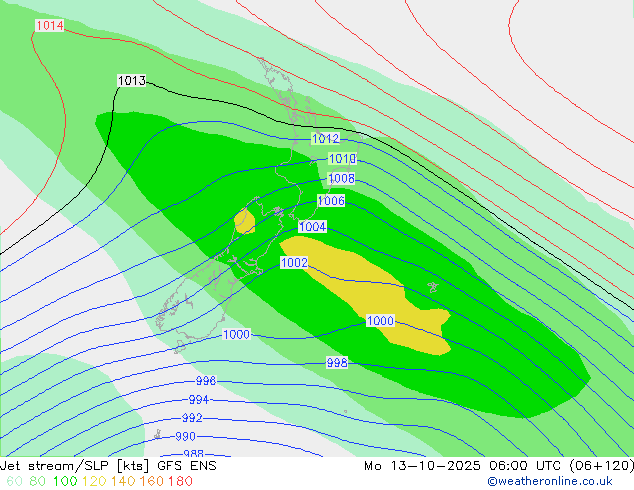Click the 994 isobar label
The height and width of the screenshot is (490, 634).
click(199, 400)
